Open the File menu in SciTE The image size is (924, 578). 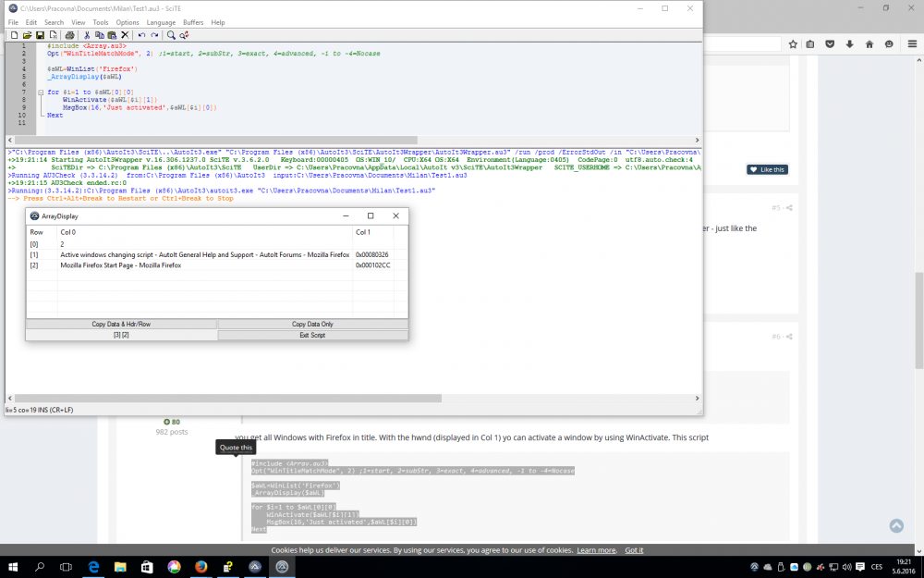coord(13,22)
